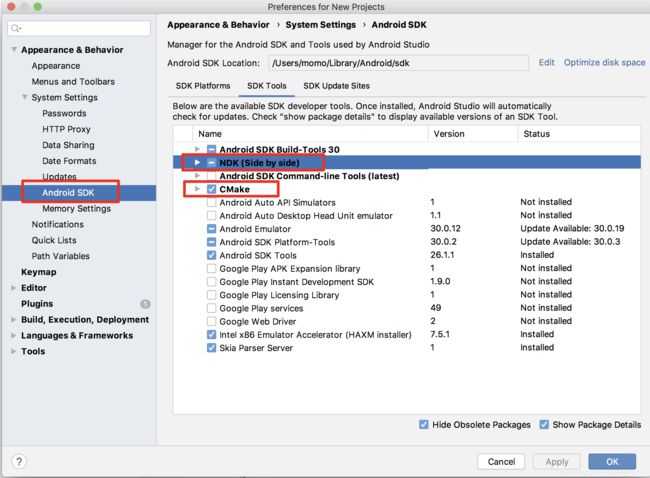650x478 pixels.
Task: Click System Settings in breadcrumb
Action: click(x=320, y=25)
